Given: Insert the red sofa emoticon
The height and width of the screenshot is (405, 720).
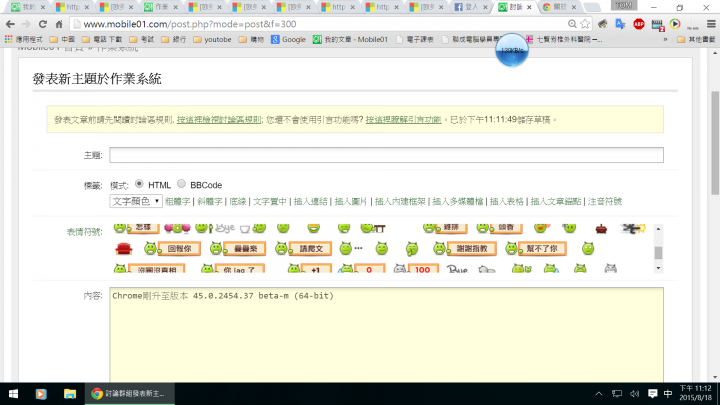Looking at the screenshot, I should 124,249.
